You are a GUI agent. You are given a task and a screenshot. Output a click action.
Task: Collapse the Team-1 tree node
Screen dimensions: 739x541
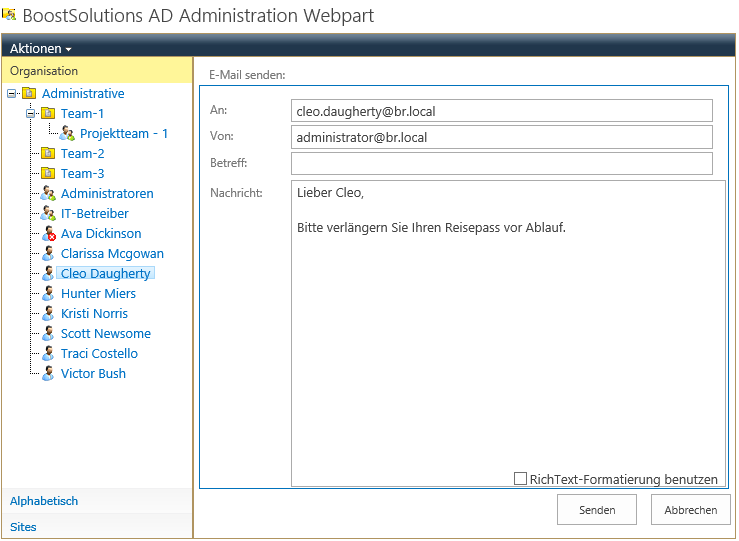[x=30, y=114]
